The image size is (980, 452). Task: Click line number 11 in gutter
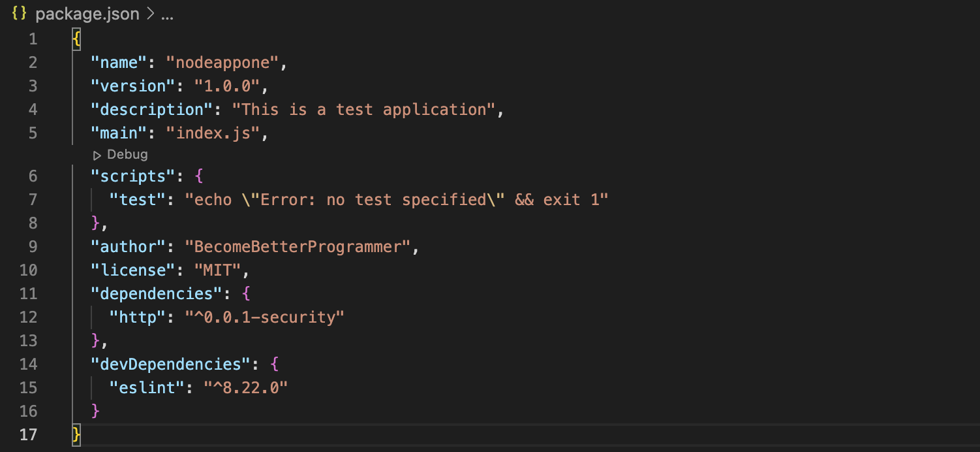click(x=29, y=294)
